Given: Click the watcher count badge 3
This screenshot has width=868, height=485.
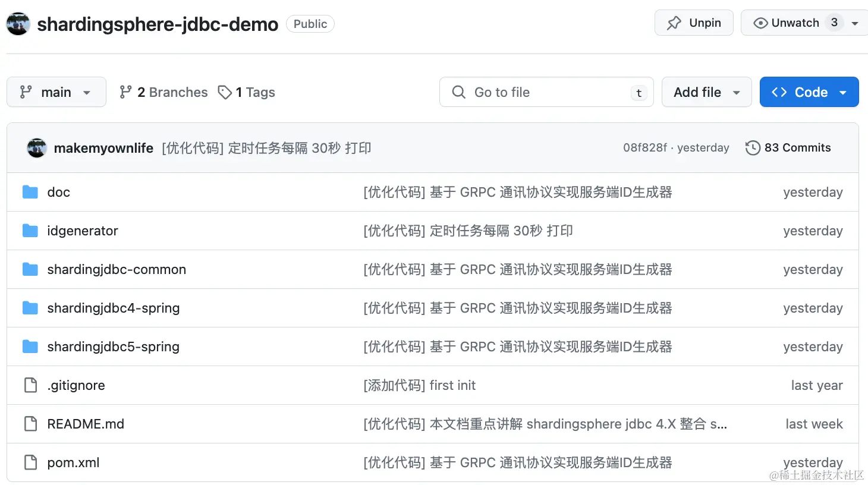Looking at the screenshot, I should pos(834,23).
